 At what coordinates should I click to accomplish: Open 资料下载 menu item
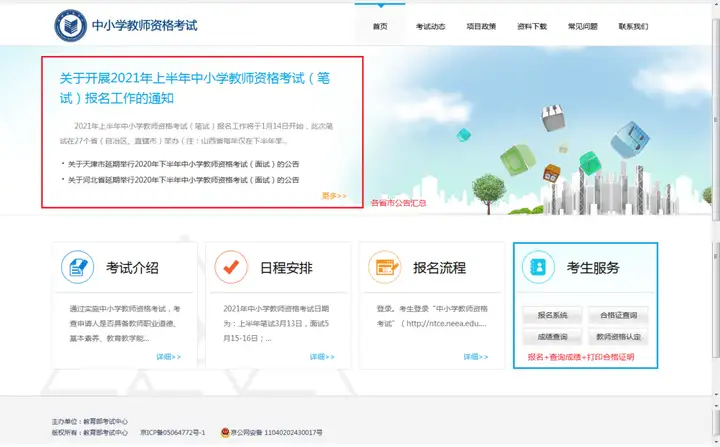532,27
